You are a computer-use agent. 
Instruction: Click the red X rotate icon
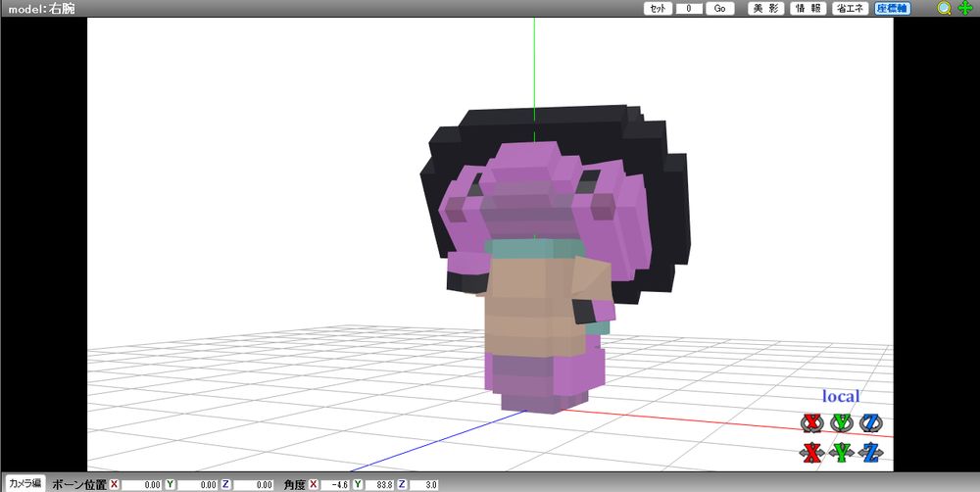click(x=812, y=423)
